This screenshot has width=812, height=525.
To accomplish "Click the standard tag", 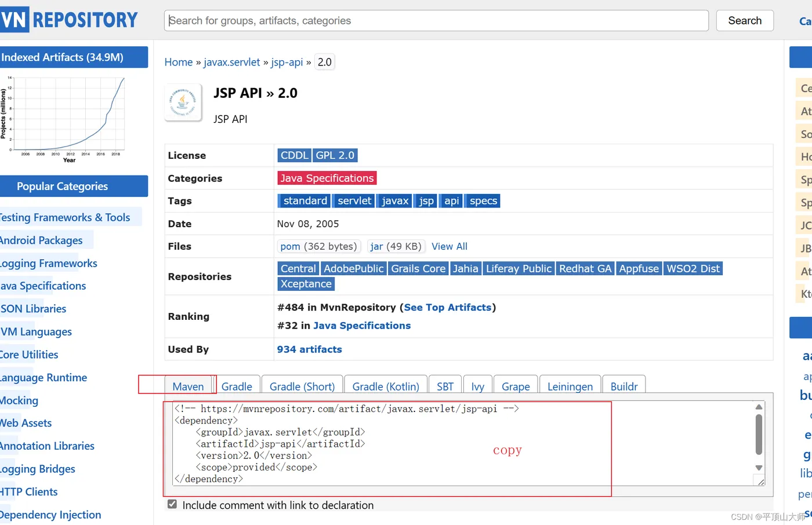I will [305, 200].
